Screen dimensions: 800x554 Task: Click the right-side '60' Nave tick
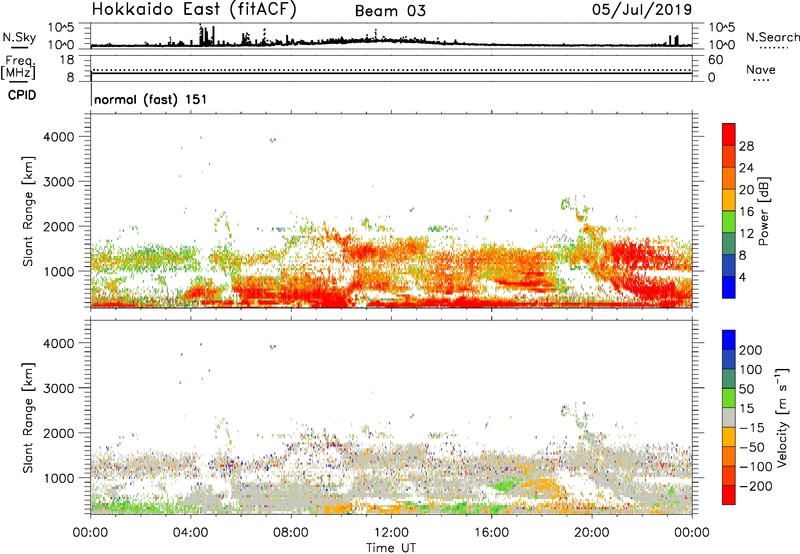click(x=715, y=60)
